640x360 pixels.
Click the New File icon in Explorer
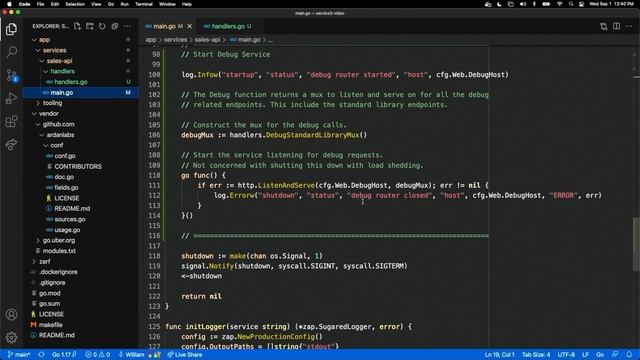pos(77,26)
